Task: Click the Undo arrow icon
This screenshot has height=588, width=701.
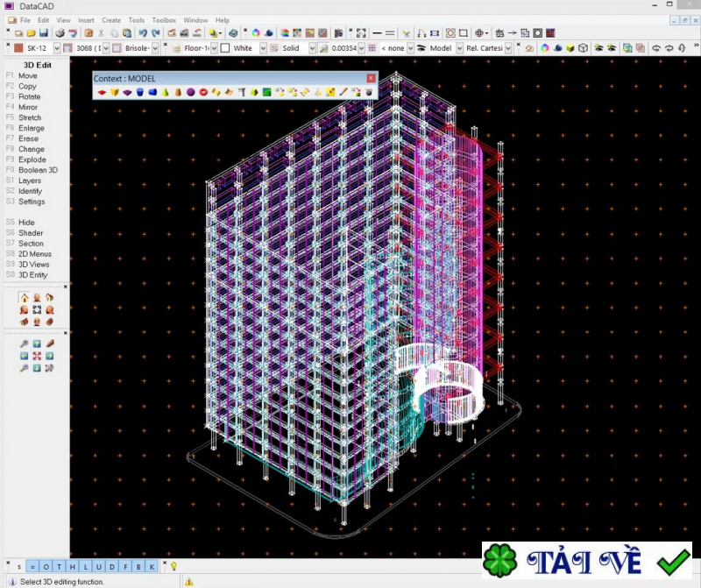Action: pyautogui.click(x=143, y=33)
